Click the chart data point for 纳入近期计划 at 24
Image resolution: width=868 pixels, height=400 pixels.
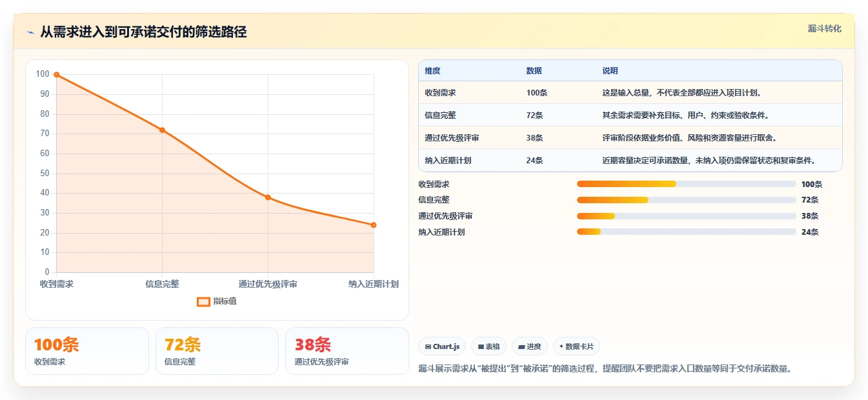[x=374, y=225]
